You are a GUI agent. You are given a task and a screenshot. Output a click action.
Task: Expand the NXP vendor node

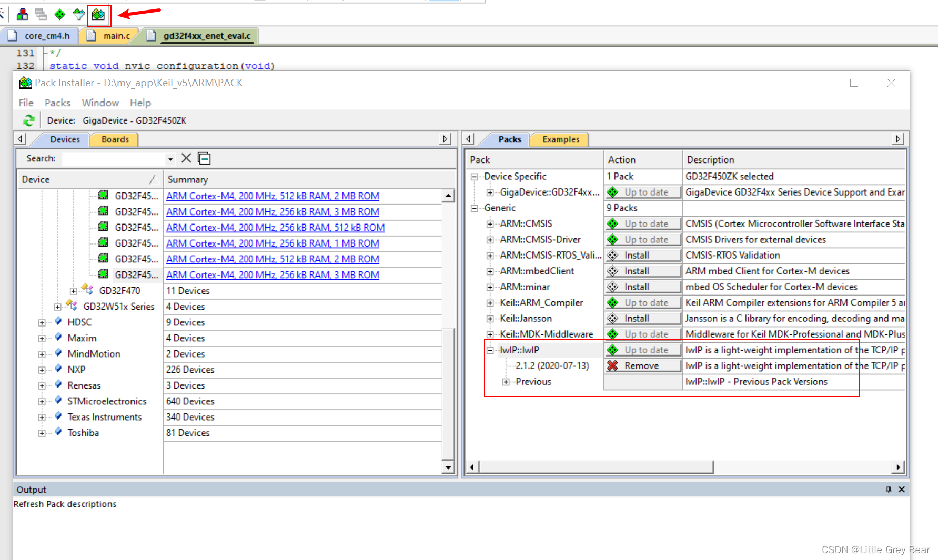coord(42,370)
